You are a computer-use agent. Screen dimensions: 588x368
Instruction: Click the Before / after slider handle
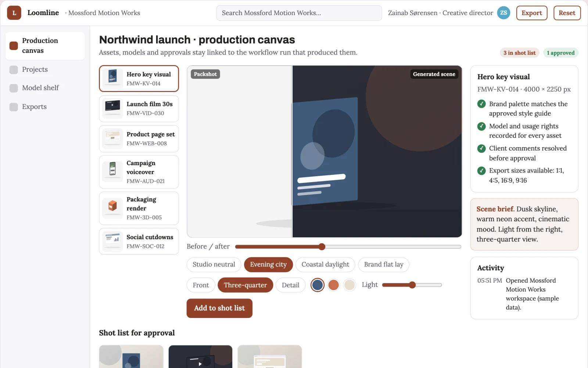(x=322, y=247)
